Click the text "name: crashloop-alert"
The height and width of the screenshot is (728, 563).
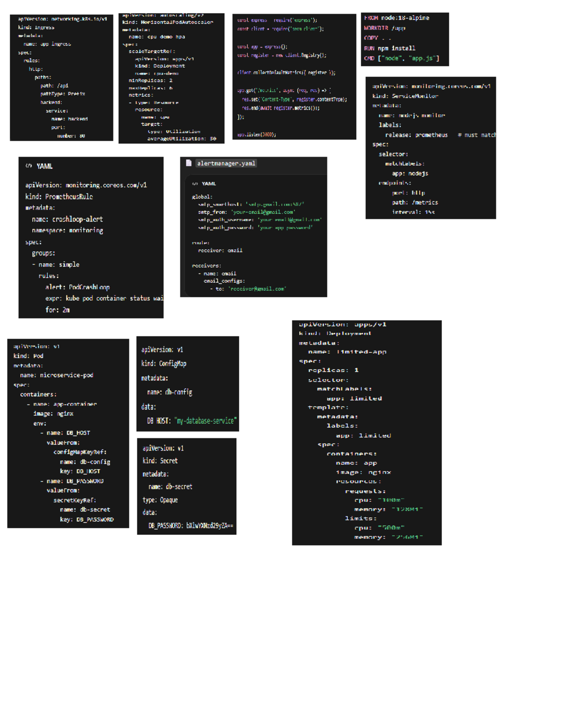coord(67,219)
